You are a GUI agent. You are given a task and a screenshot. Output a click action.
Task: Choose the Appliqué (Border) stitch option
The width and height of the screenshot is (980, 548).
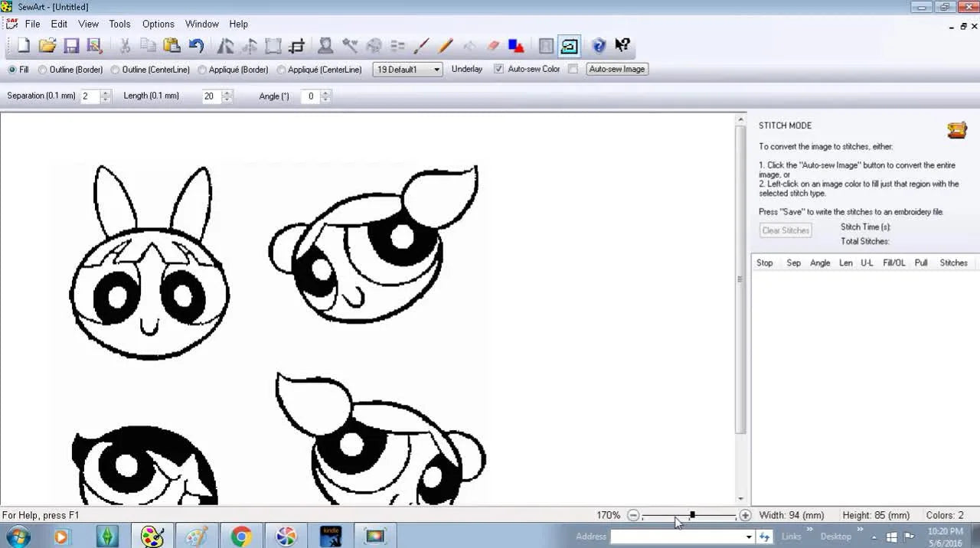tap(201, 70)
